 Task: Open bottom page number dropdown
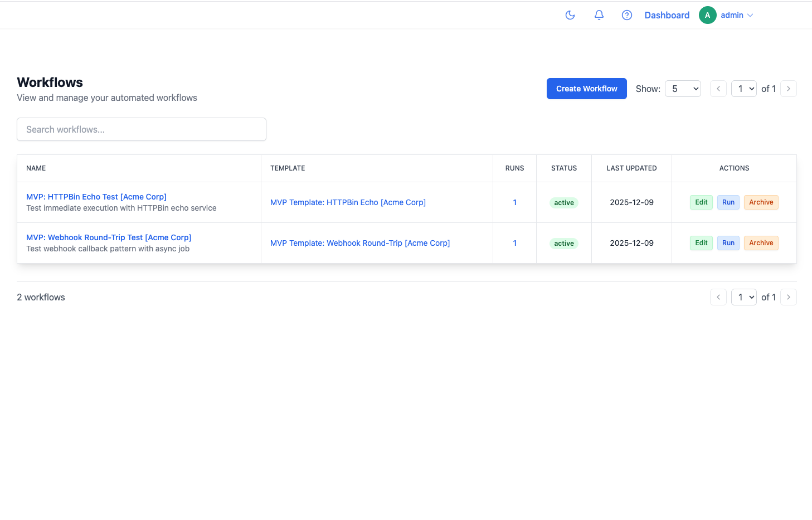743,297
